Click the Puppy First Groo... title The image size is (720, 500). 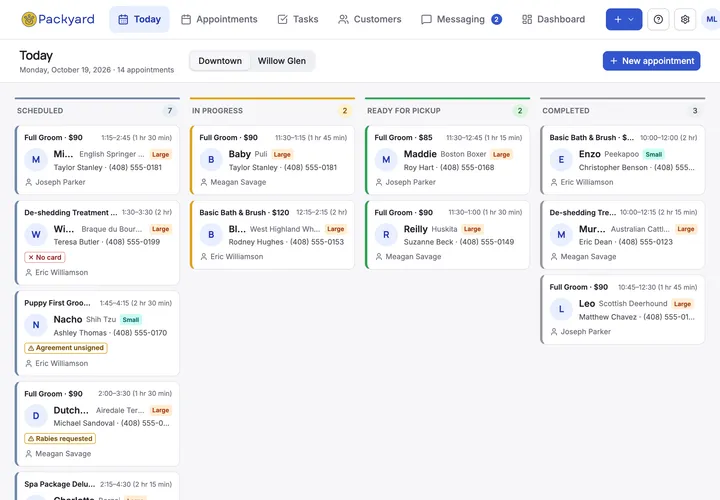pyautogui.click(x=57, y=303)
